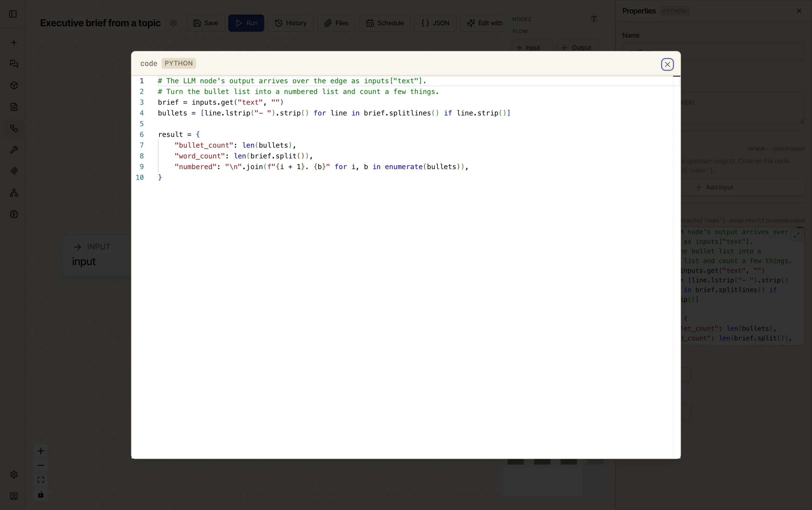The image size is (812, 510).
Task: Place cursor on result = { line
Action: click(x=179, y=134)
